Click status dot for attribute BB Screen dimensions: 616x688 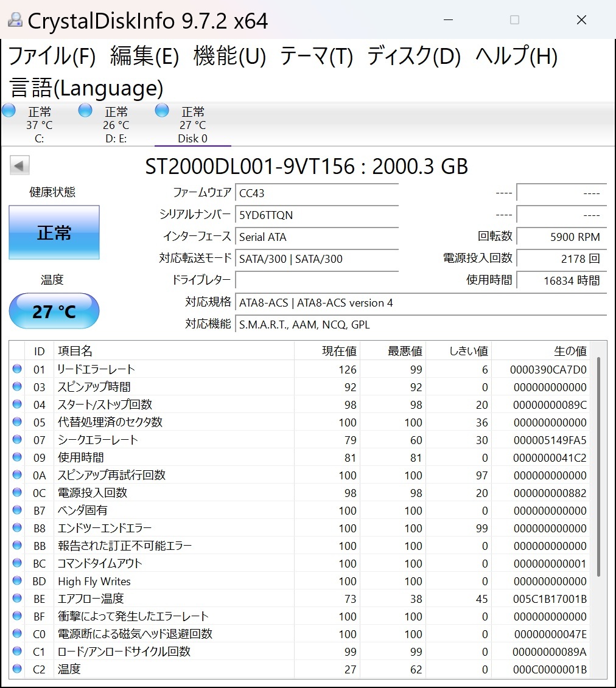point(17,546)
